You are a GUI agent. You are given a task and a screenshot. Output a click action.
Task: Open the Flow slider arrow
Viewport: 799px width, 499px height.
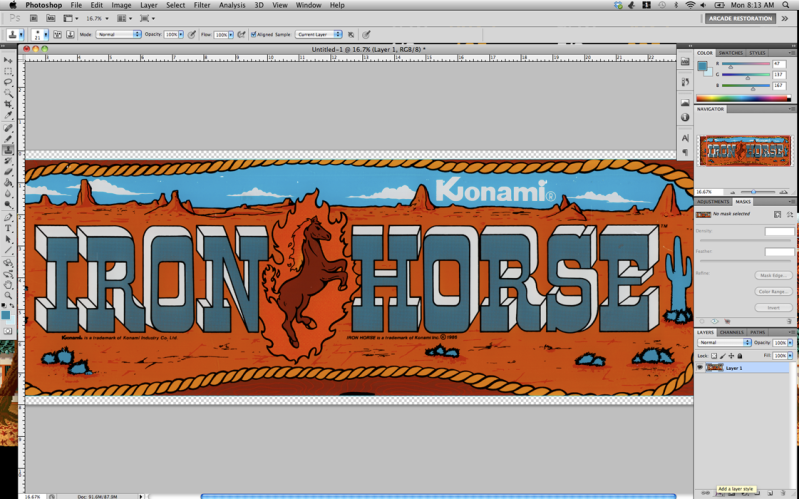pyautogui.click(x=231, y=35)
